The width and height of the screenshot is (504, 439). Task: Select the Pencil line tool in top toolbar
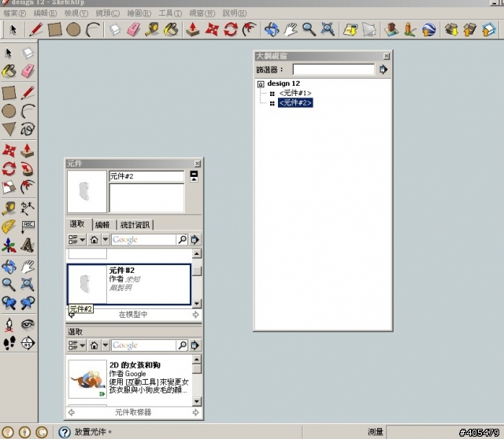click(x=36, y=29)
